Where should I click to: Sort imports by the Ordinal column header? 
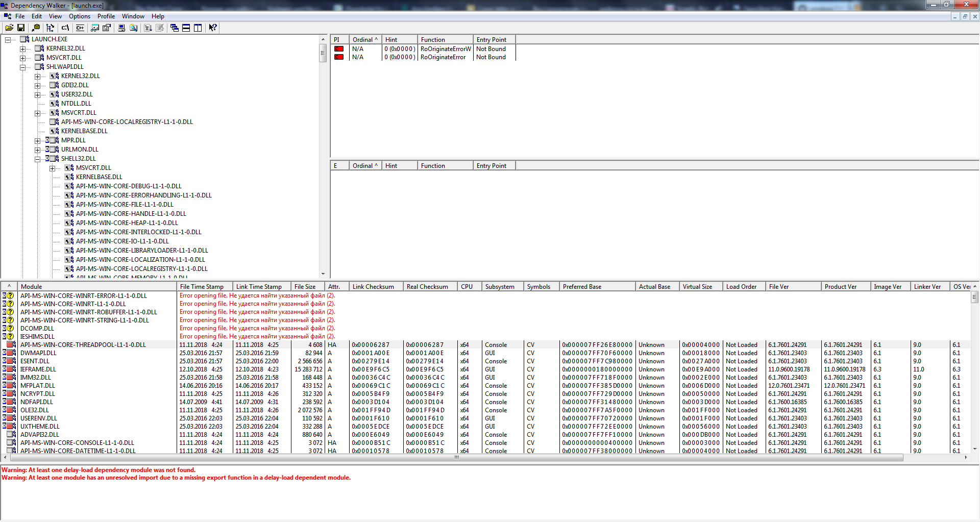(363, 39)
